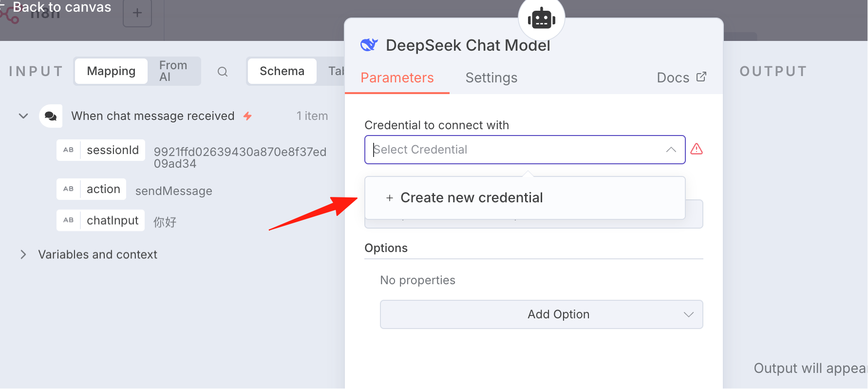Click the DeepSeek whale logo icon
This screenshot has width=868, height=389.
[x=369, y=45]
